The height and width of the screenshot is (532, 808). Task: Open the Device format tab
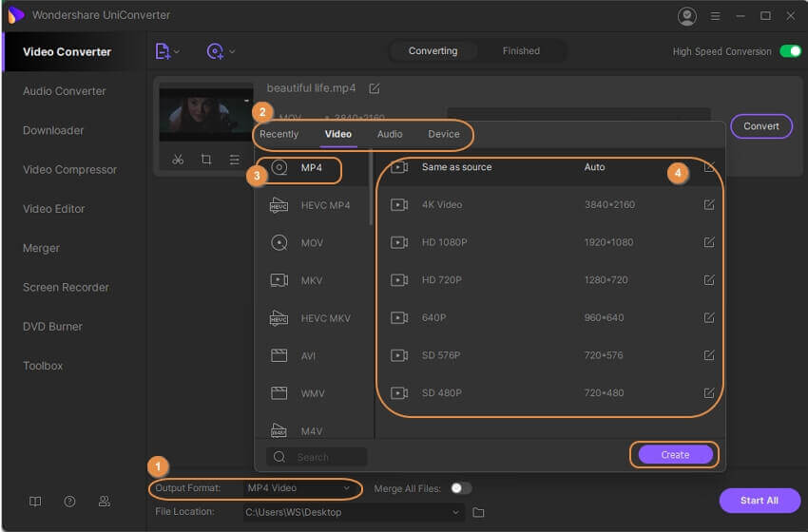pyautogui.click(x=444, y=134)
